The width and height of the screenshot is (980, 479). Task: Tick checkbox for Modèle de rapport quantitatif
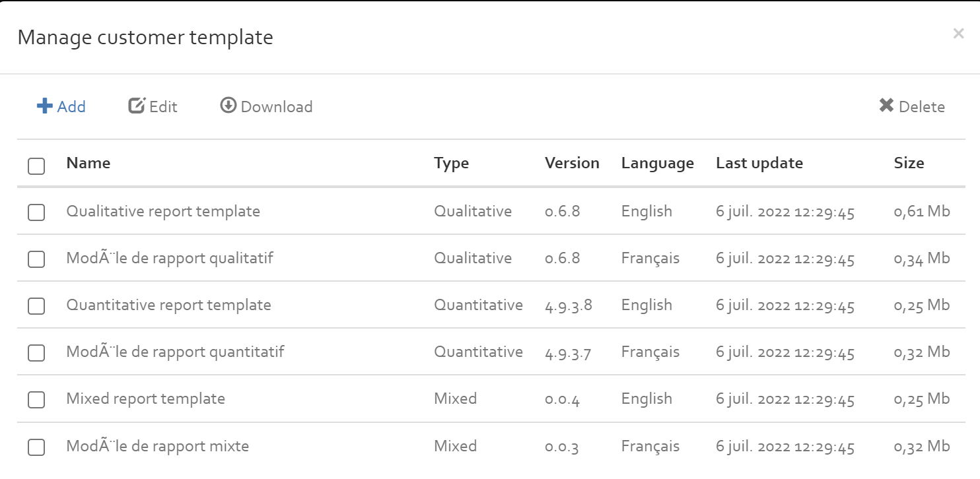[x=36, y=353]
